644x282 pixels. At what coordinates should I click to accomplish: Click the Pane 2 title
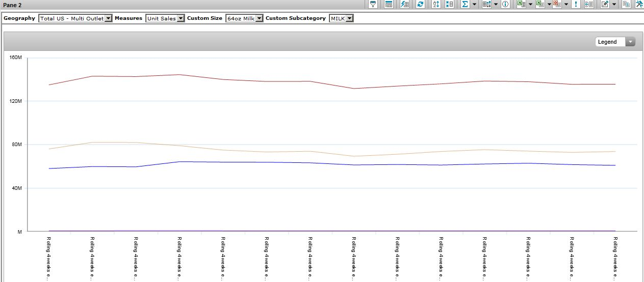click(x=12, y=5)
